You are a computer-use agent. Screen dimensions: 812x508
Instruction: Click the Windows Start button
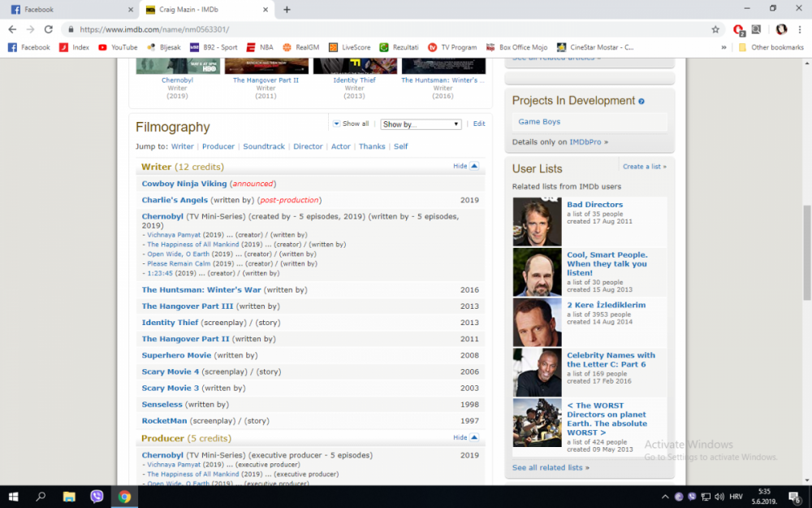[14, 496]
